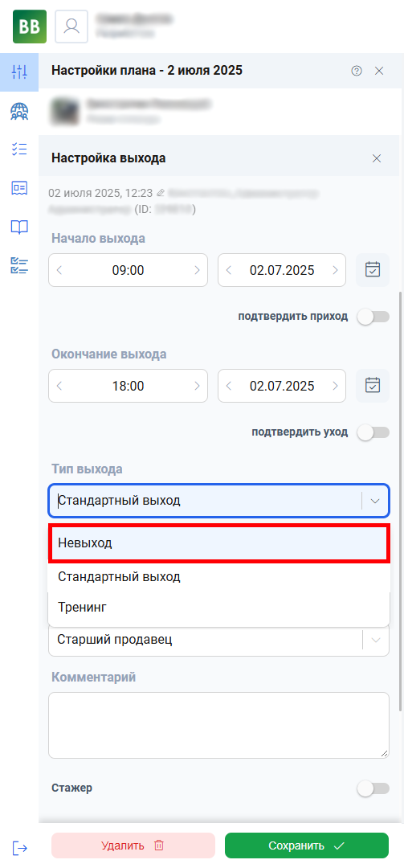The height and width of the screenshot is (868, 404).
Task: Enable the подтвердить уход toggle
Action: point(373,432)
